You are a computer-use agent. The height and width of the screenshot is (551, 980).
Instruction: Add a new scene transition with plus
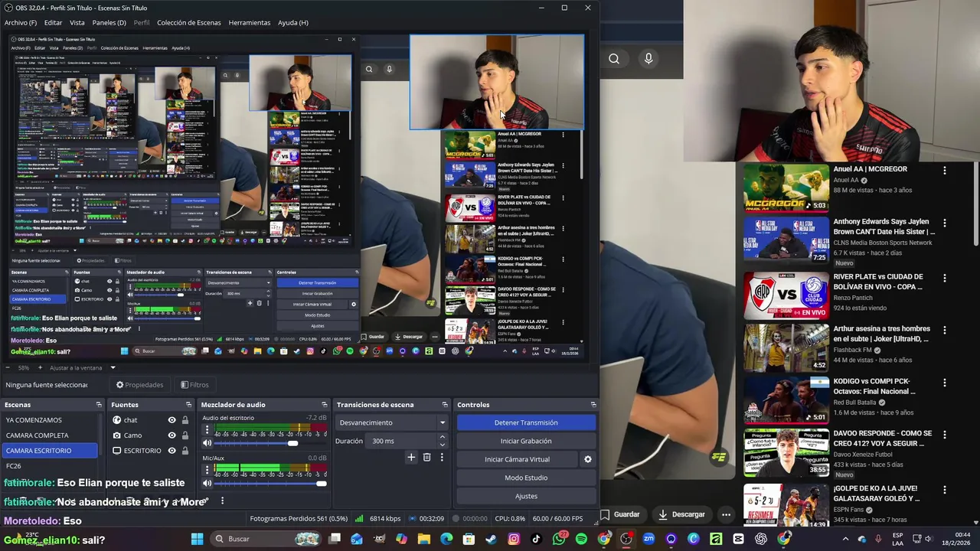(411, 458)
